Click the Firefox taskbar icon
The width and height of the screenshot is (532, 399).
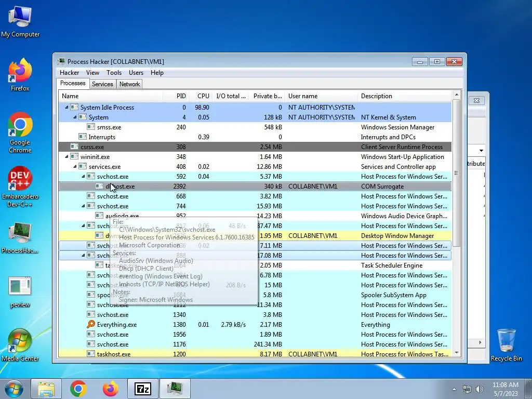[x=111, y=389]
